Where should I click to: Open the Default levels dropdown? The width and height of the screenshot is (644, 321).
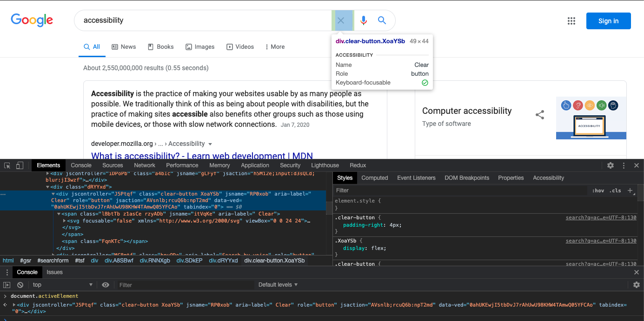point(278,285)
